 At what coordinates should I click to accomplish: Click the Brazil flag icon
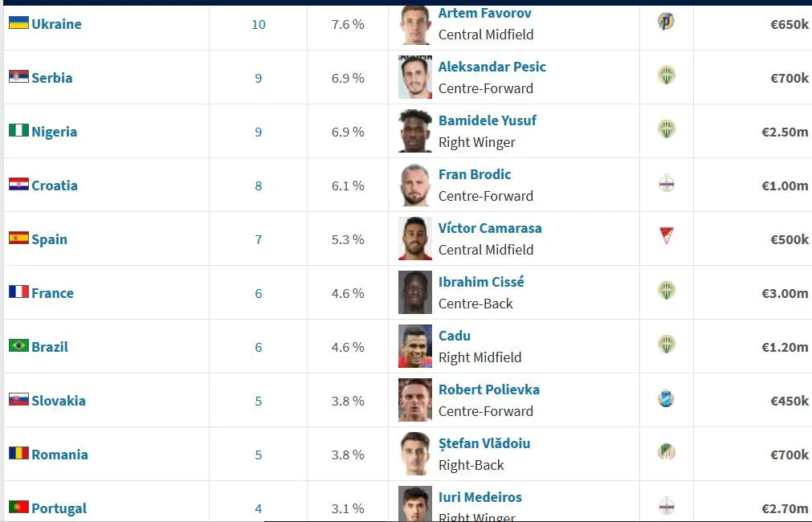(18, 345)
